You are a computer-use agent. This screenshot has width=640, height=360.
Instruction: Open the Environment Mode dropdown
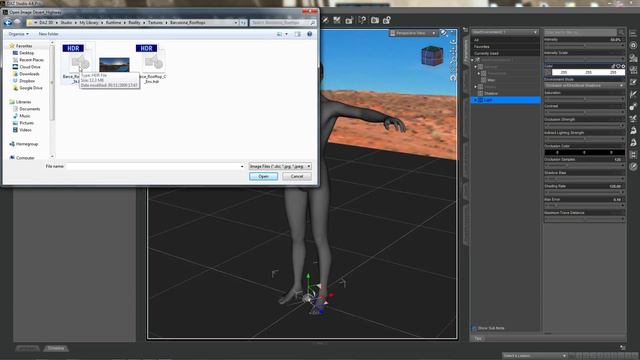pyautogui.click(x=584, y=85)
